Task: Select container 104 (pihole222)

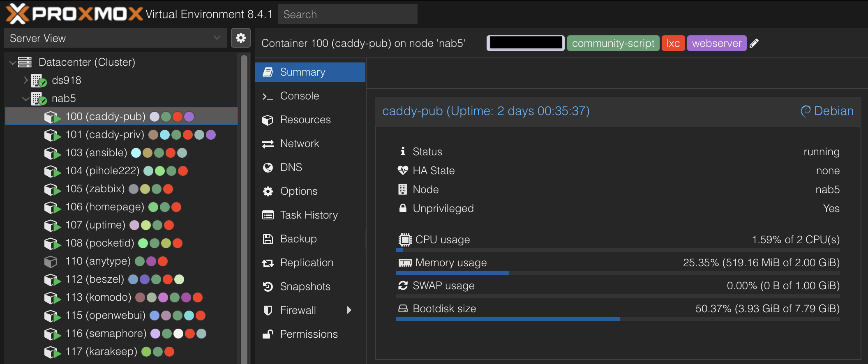Action: (x=121, y=171)
